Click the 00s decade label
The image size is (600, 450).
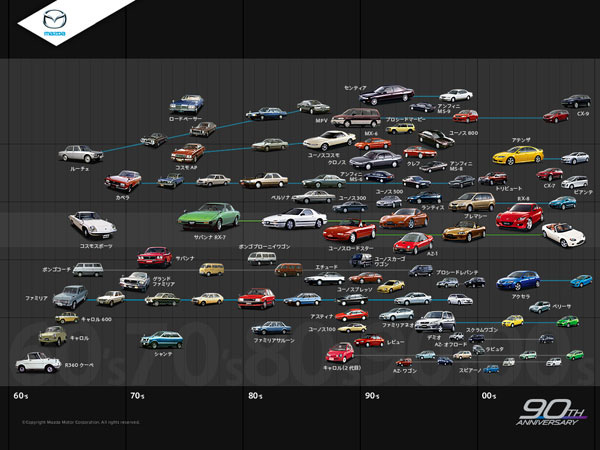click(x=489, y=396)
